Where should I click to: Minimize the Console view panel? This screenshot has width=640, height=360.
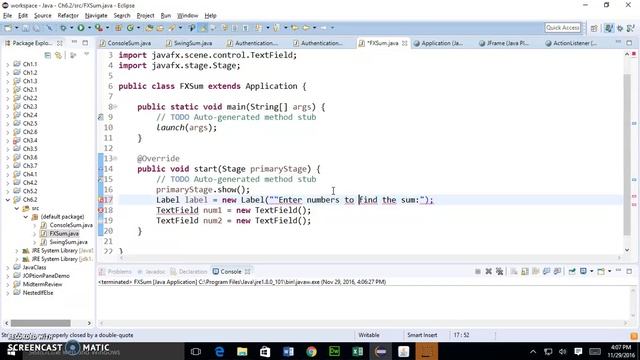click(619, 271)
